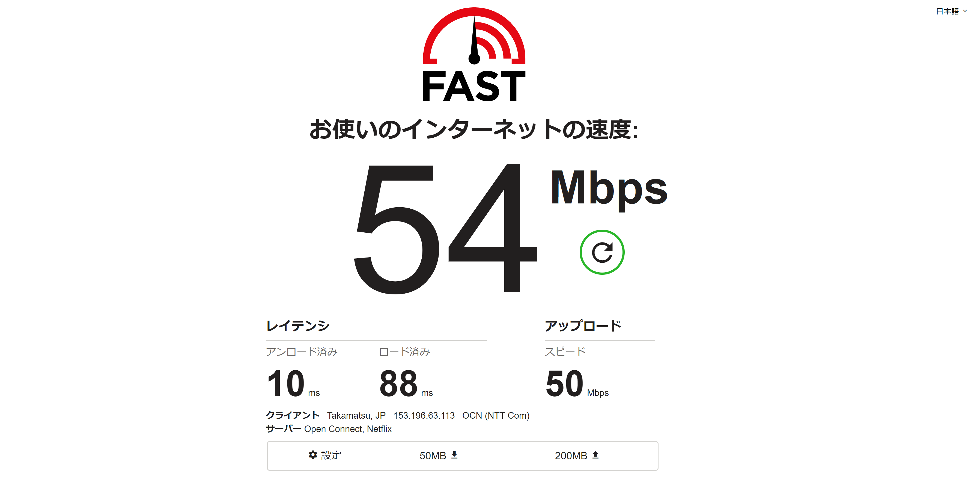
Task: Click the large 54 speed number
Action: [445, 228]
